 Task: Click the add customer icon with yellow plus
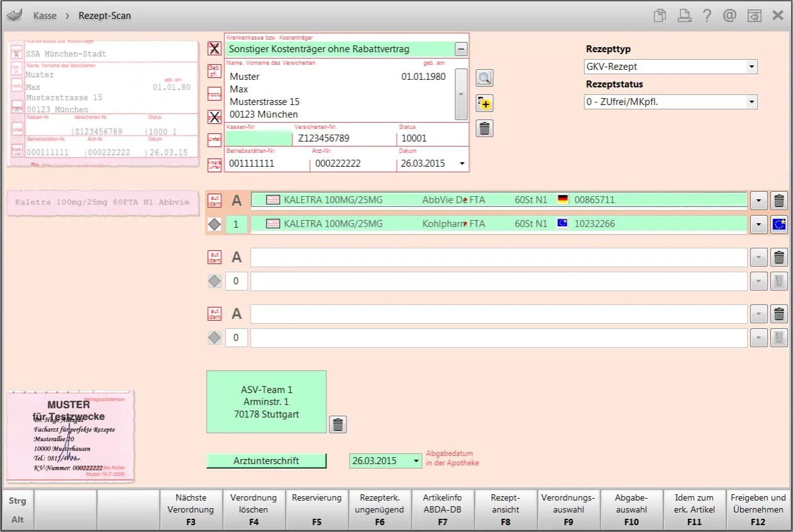pyautogui.click(x=484, y=103)
